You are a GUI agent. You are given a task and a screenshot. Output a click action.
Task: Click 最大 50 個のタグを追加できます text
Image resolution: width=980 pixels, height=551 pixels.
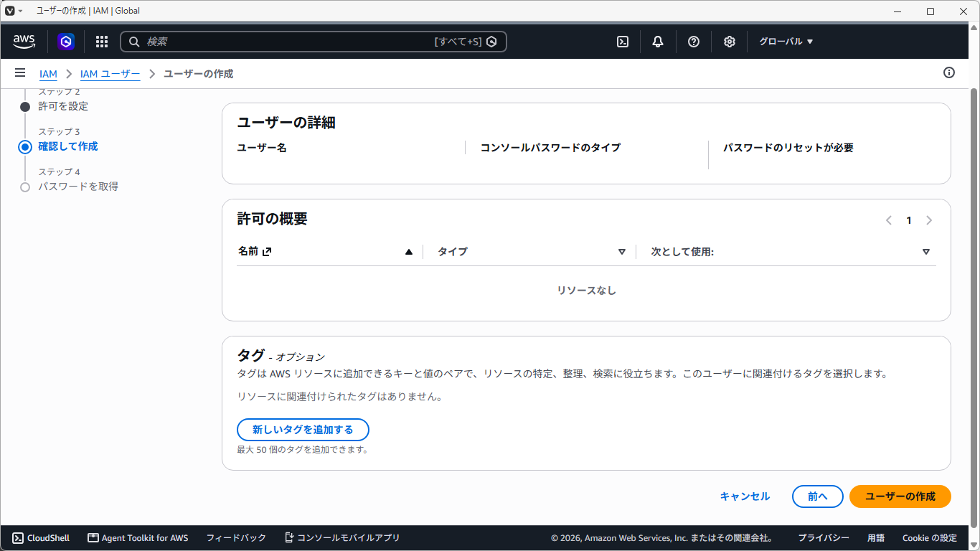[x=303, y=450]
